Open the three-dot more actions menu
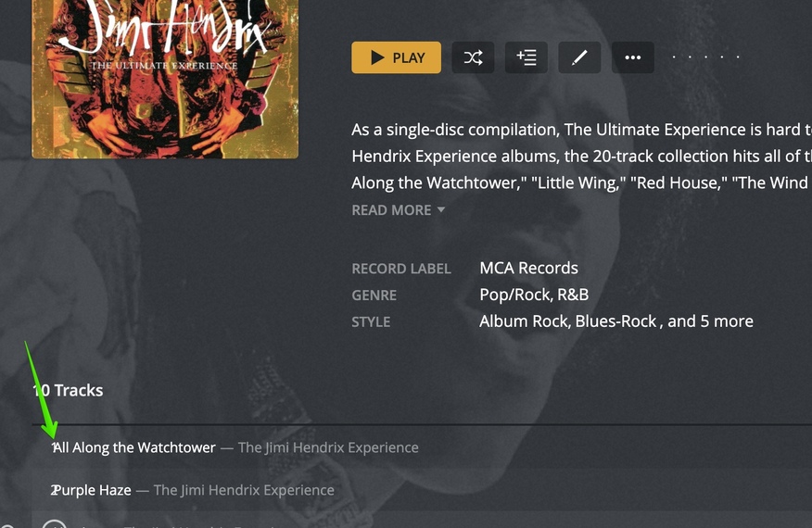Image resolution: width=812 pixels, height=528 pixels. (x=633, y=57)
